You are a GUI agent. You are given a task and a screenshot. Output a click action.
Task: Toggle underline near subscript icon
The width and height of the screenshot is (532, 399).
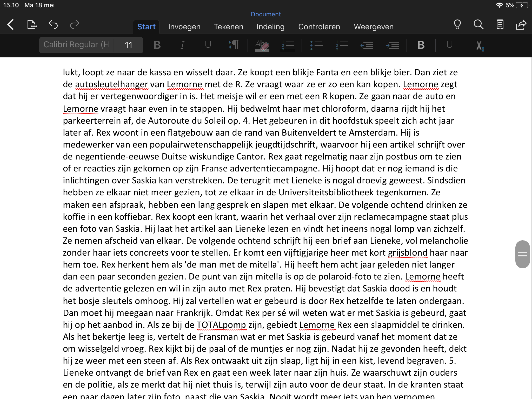click(450, 45)
